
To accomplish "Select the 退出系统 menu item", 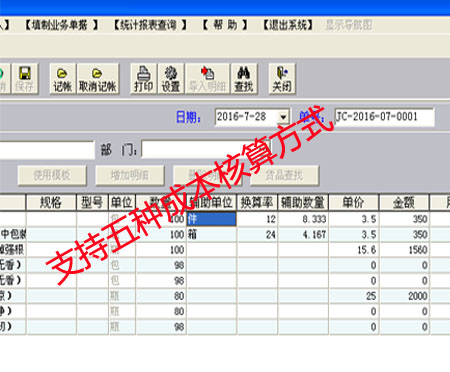I will [x=288, y=25].
